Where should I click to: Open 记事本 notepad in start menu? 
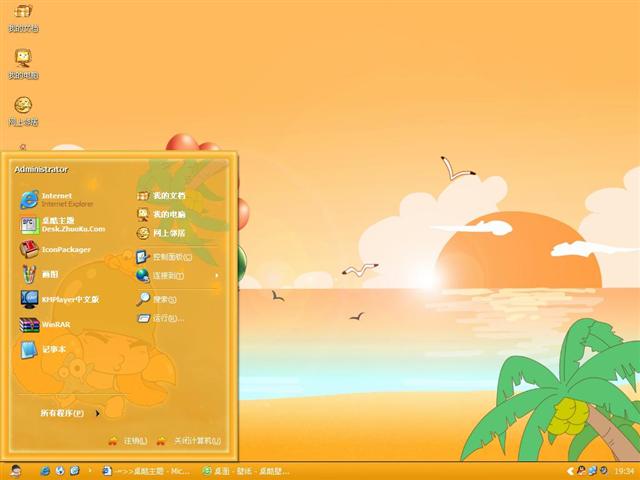[43, 349]
